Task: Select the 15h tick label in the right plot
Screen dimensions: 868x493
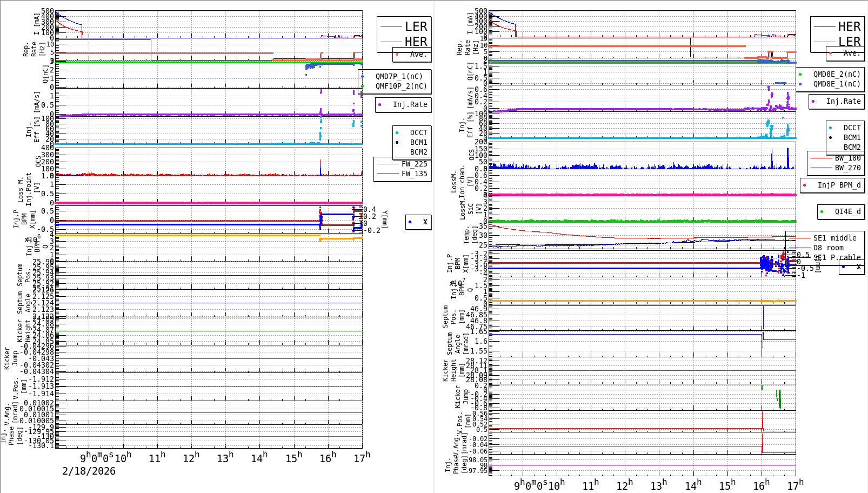Action: coord(727,484)
